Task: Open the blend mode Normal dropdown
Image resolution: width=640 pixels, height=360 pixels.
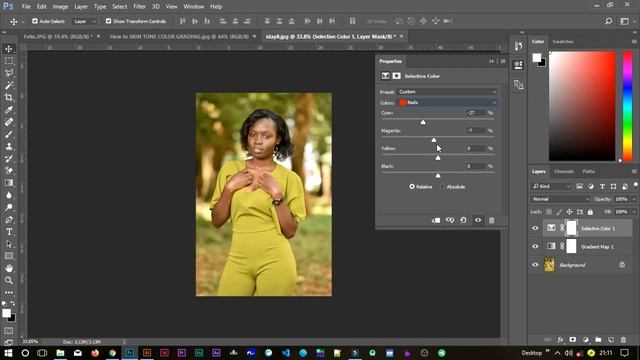Action: pos(560,199)
